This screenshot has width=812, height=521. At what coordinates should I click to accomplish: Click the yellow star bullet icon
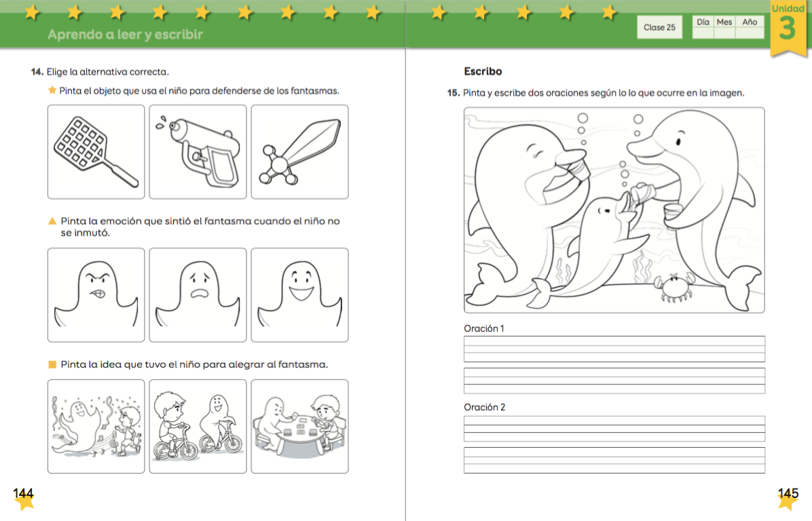pyautogui.click(x=52, y=90)
